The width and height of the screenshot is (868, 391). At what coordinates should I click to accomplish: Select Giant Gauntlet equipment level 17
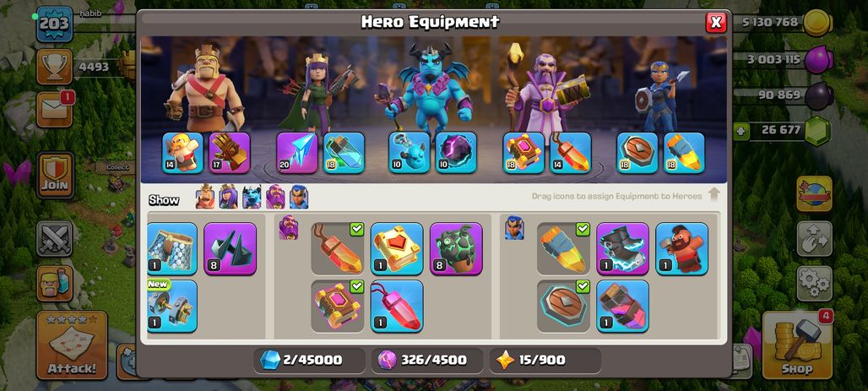(x=230, y=153)
